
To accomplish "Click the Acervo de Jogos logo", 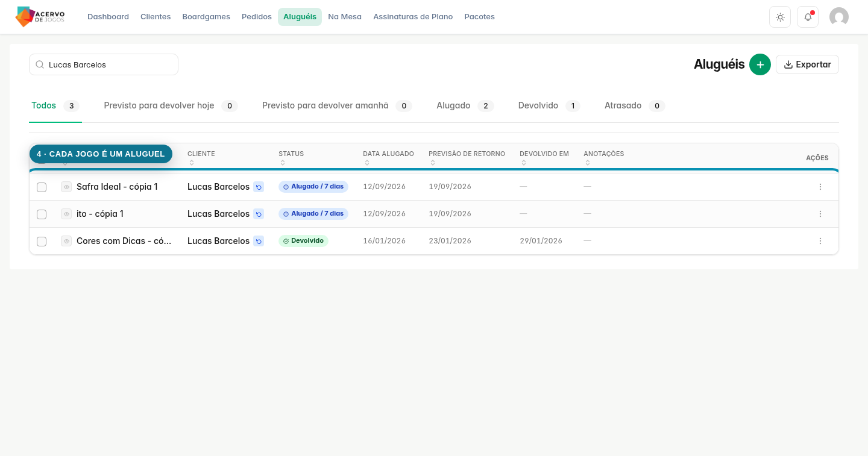I will (40, 17).
